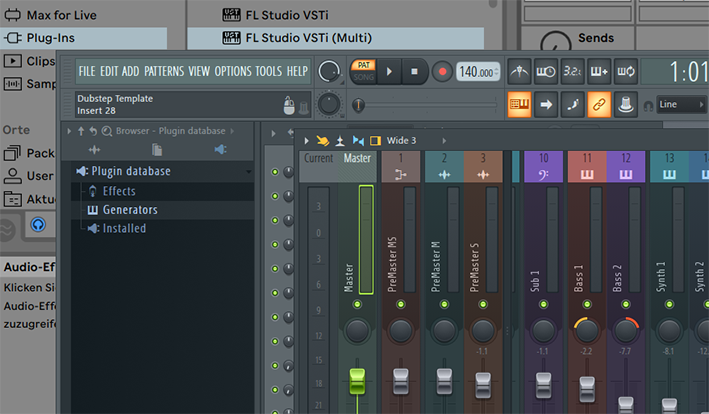Click the Play button in transport
709x414 pixels.
[389, 71]
